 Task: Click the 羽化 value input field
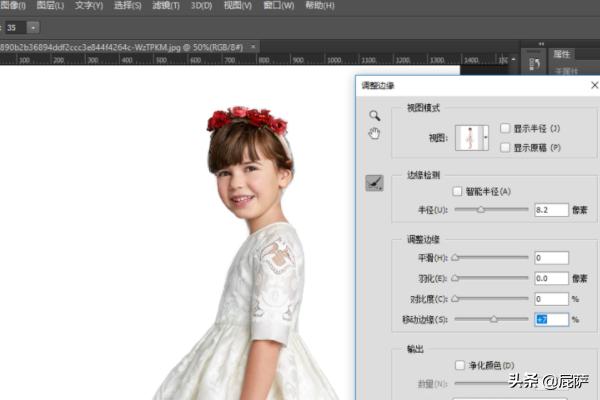tap(551, 278)
